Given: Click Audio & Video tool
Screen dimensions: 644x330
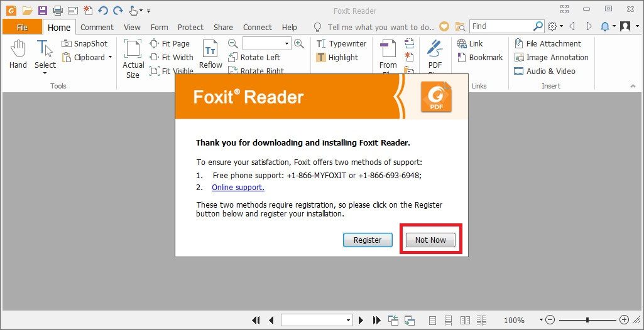Looking at the screenshot, I should (x=545, y=72).
